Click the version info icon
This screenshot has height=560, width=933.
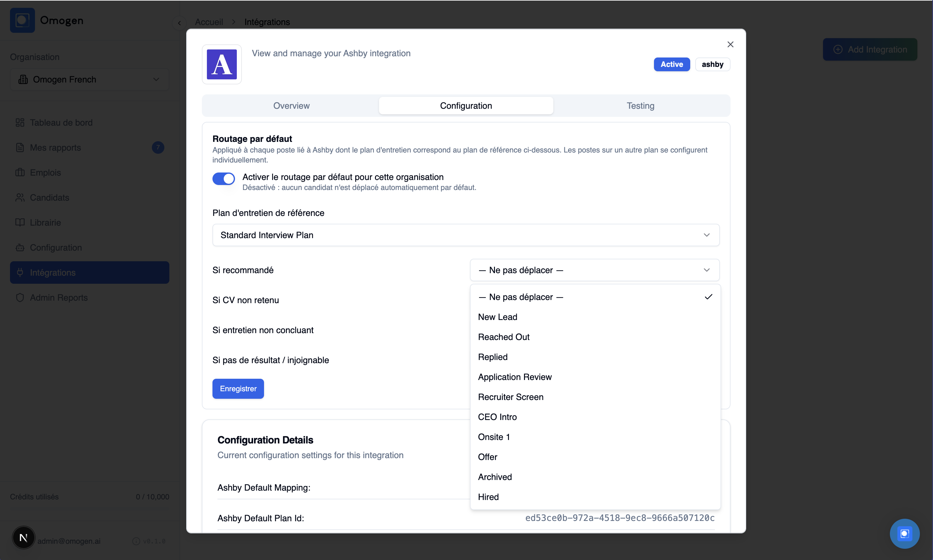coord(136,541)
